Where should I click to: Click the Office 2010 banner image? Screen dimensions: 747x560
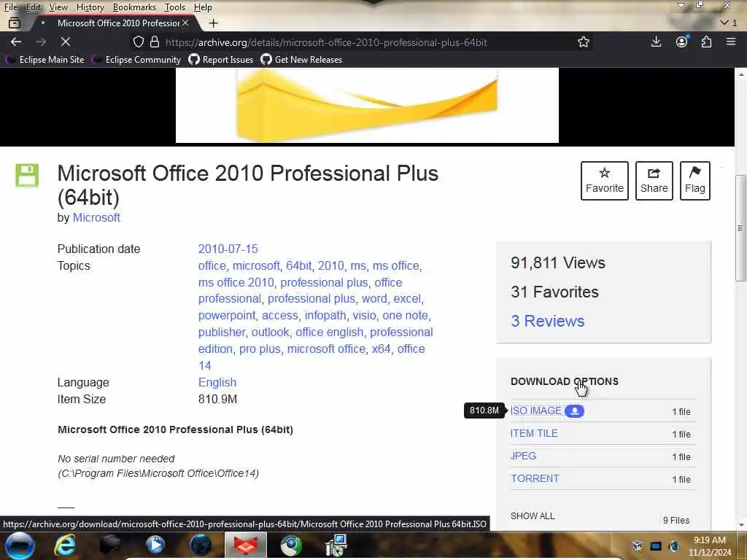click(367, 105)
